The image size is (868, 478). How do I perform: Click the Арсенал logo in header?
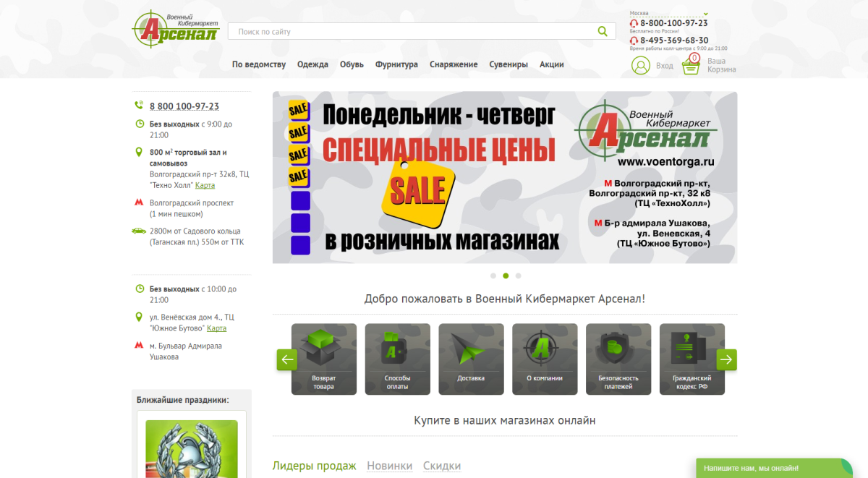(x=175, y=29)
